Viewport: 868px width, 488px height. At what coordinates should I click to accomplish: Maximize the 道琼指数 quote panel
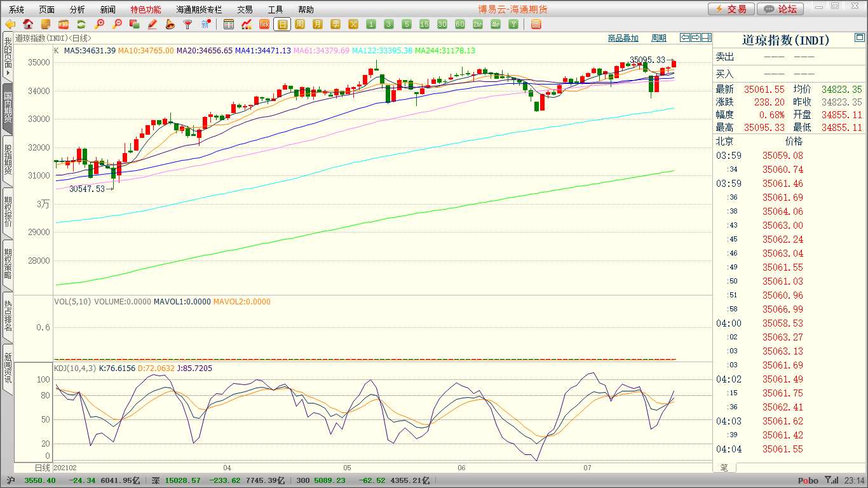pyautogui.click(x=860, y=39)
